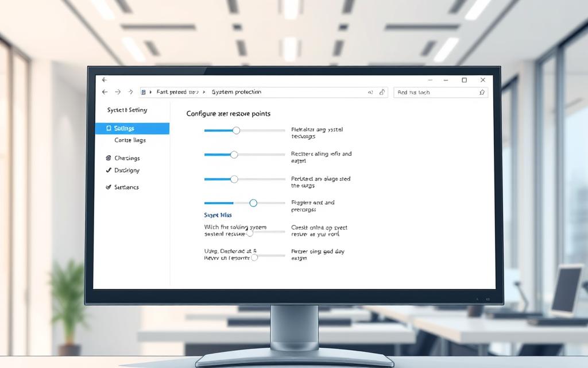Viewport: 588px width, 368px height.
Task: Toggle the checkmark next to Sartlancs
Action: (109, 187)
